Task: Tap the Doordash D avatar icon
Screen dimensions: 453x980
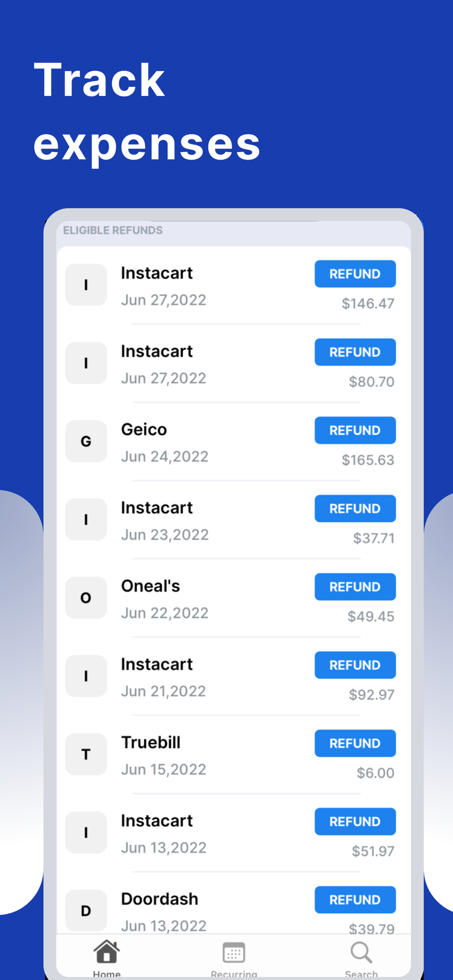Action: tap(86, 910)
